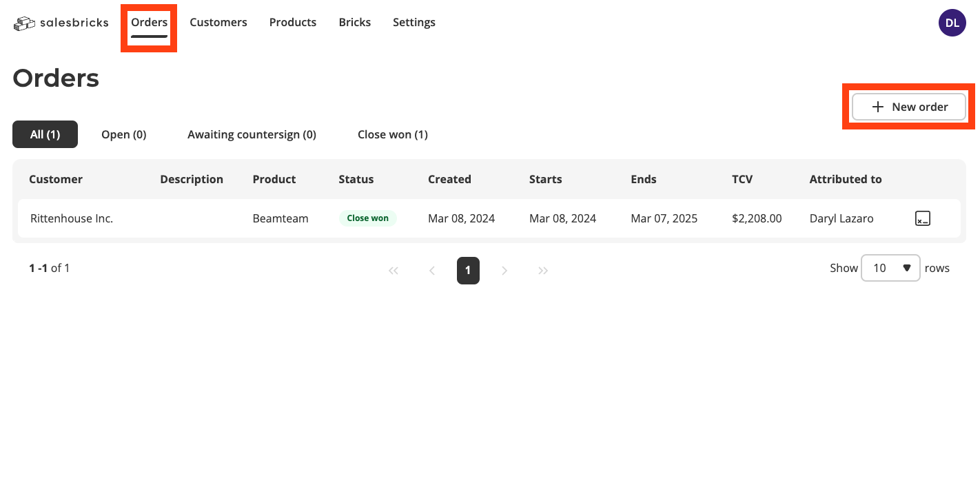
Task: Filter orders by Open (0)
Action: click(123, 134)
